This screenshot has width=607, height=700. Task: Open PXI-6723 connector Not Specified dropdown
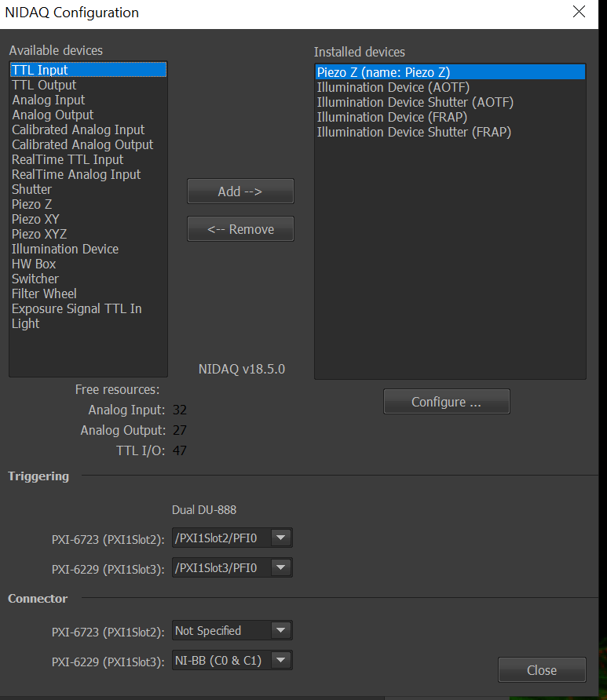280,630
